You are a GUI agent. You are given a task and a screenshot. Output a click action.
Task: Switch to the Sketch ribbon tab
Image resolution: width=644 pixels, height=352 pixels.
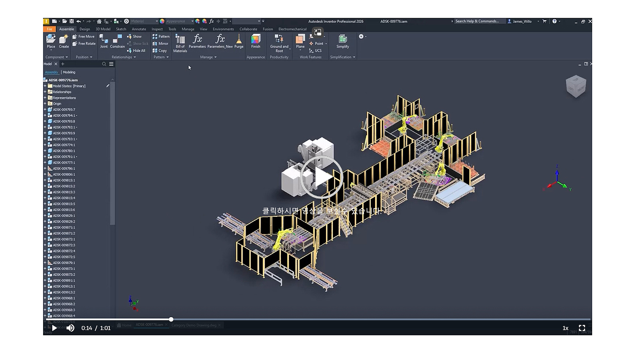121,29
